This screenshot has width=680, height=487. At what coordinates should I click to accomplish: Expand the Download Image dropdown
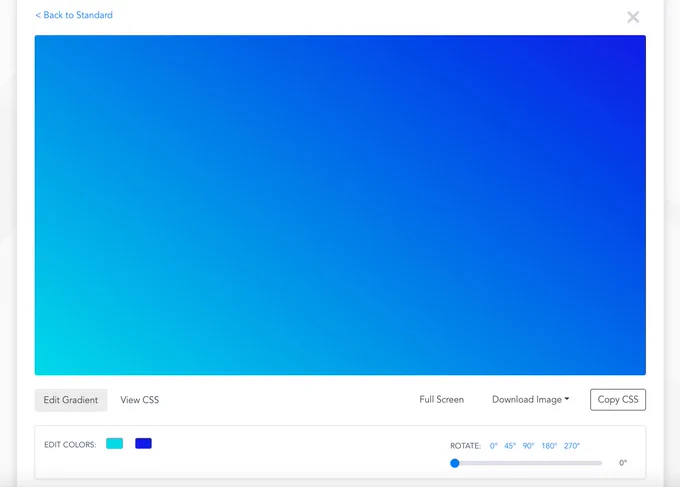click(530, 399)
